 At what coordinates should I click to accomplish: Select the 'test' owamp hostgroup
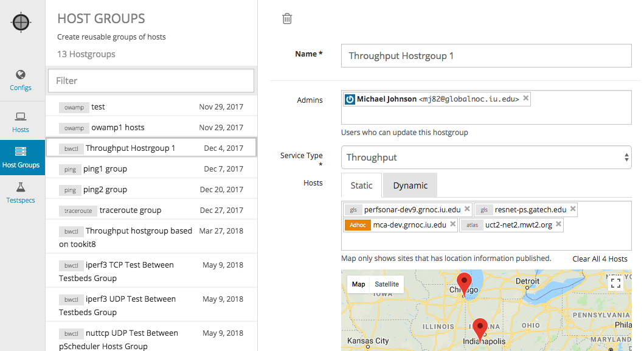click(151, 107)
